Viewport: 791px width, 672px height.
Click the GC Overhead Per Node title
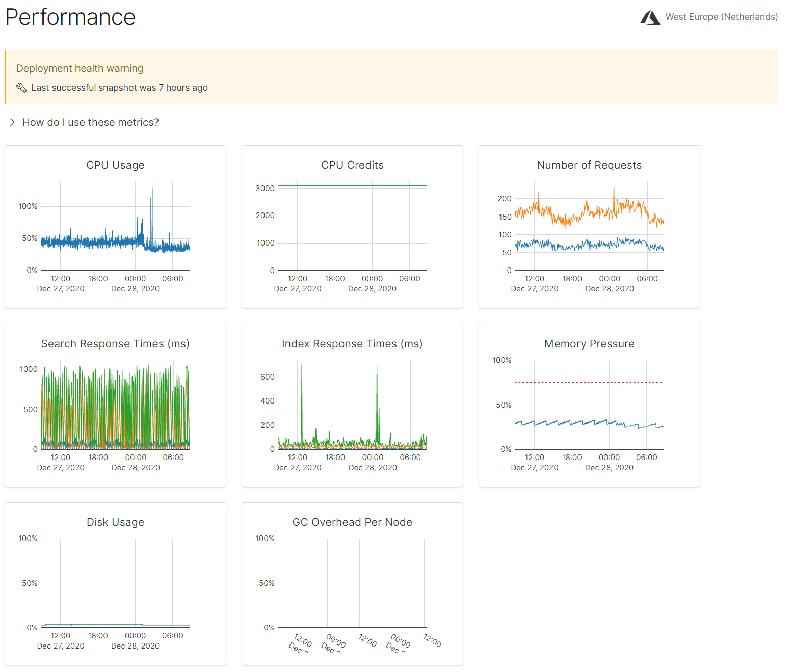click(x=352, y=522)
